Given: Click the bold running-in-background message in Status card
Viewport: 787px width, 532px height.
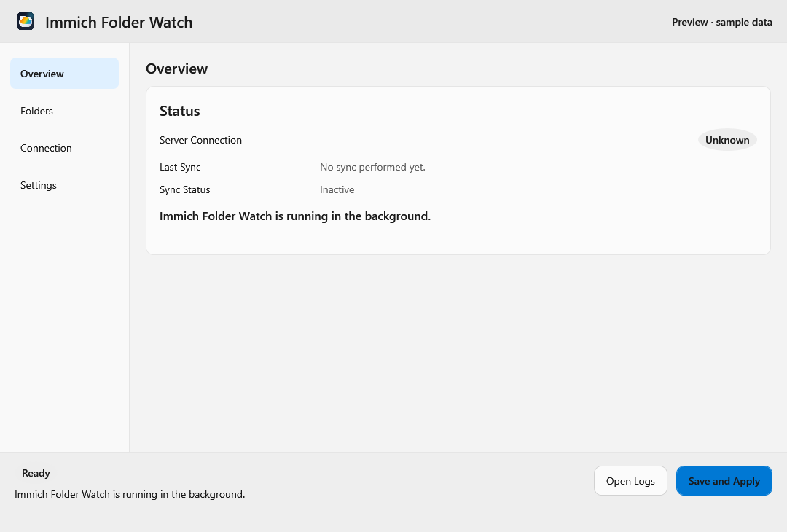Looking at the screenshot, I should click(x=295, y=216).
